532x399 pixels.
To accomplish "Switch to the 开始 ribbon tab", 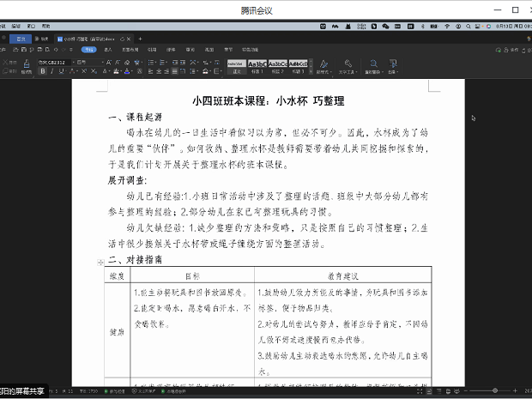I will pyautogui.click(x=89, y=50).
